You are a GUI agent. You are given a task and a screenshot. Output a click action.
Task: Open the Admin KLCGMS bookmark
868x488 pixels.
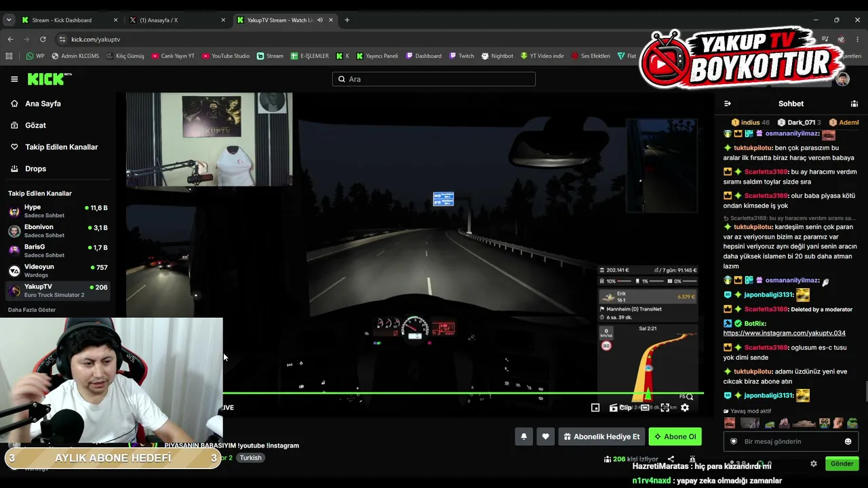point(75,56)
